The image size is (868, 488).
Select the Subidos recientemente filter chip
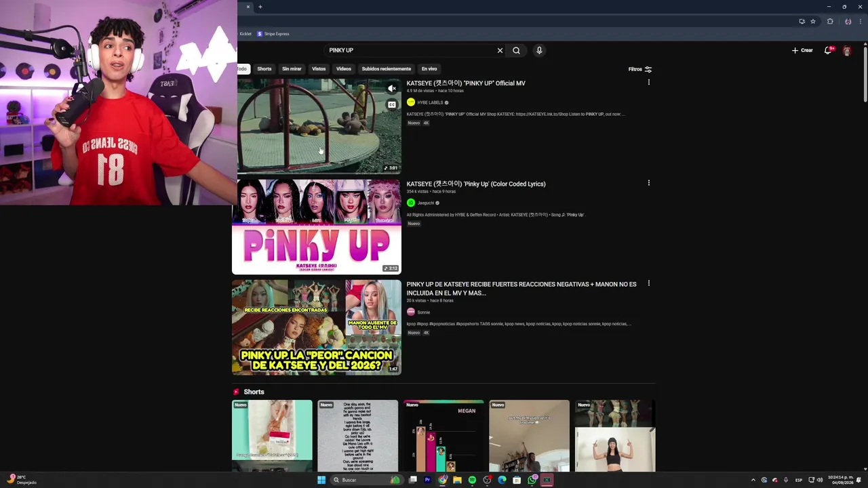[387, 68]
